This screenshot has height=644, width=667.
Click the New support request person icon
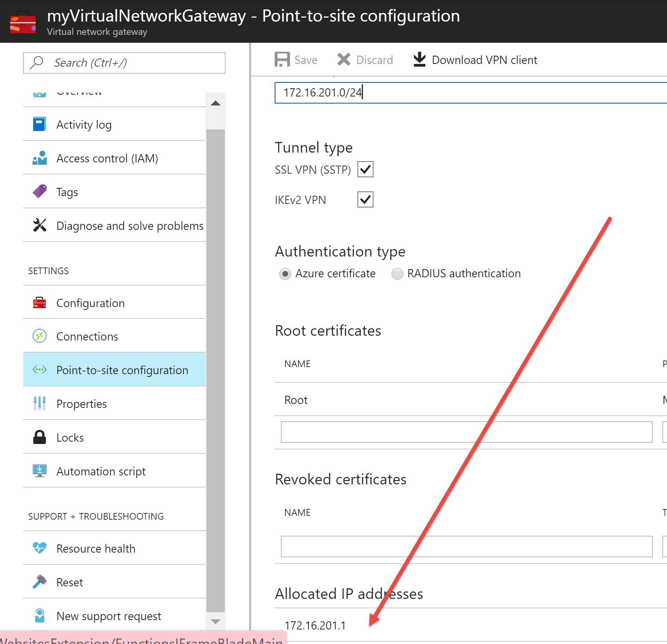(x=39, y=615)
